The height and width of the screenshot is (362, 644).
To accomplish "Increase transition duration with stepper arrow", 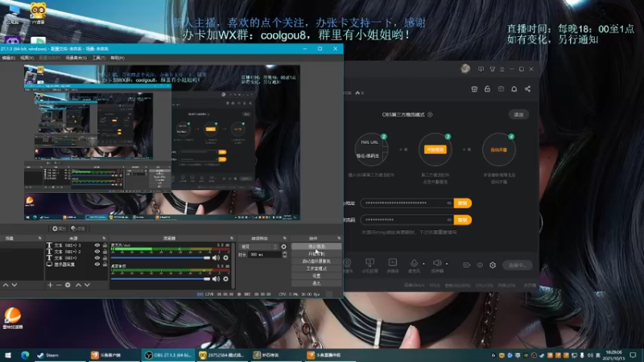I will coord(284,253).
